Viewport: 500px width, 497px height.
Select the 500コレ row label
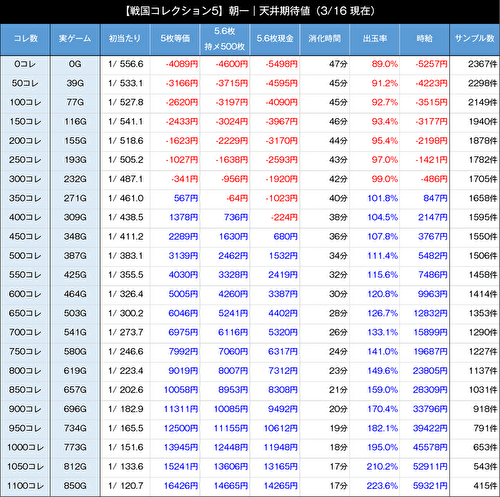25,256
